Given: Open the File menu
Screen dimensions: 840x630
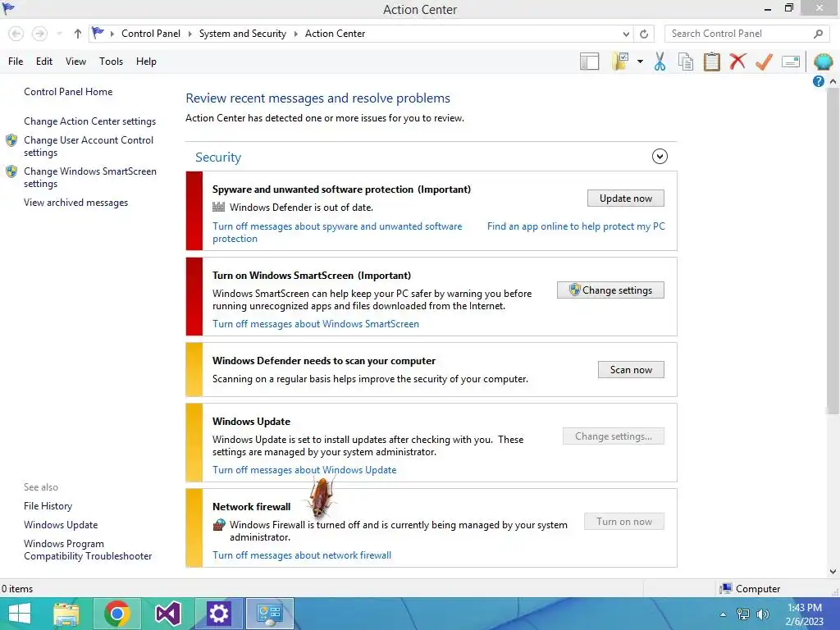Looking at the screenshot, I should [x=16, y=61].
